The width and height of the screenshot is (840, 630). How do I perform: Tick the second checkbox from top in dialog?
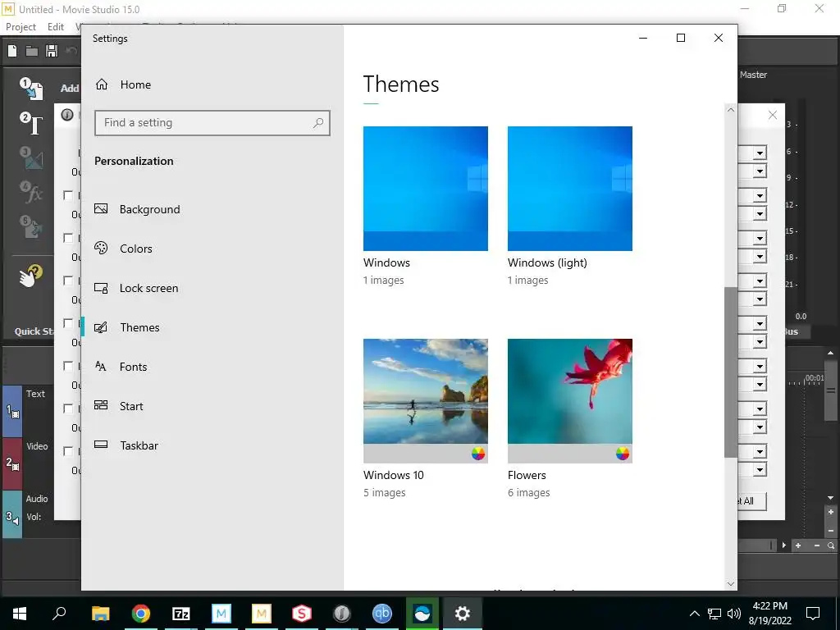[x=68, y=238]
